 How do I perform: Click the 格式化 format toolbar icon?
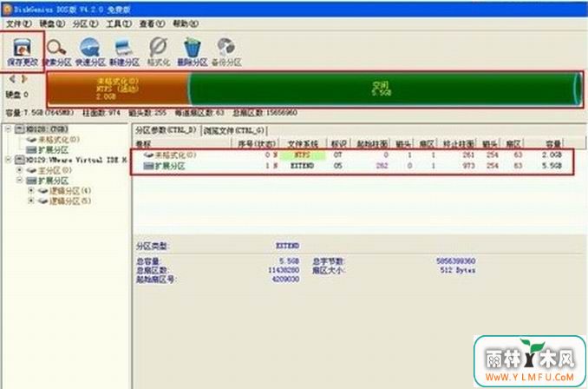coord(158,52)
